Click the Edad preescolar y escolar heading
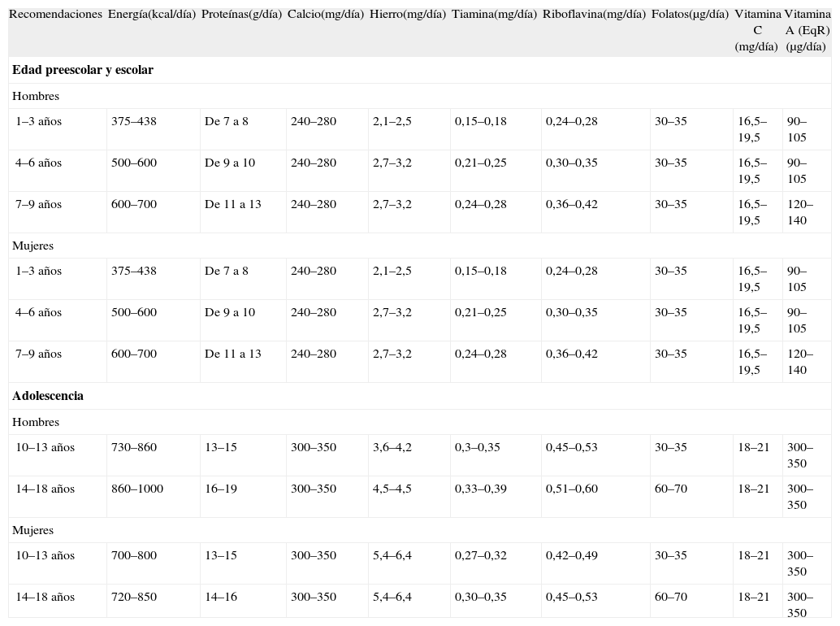This screenshot has height=626, width=840. pyautogui.click(x=83, y=70)
